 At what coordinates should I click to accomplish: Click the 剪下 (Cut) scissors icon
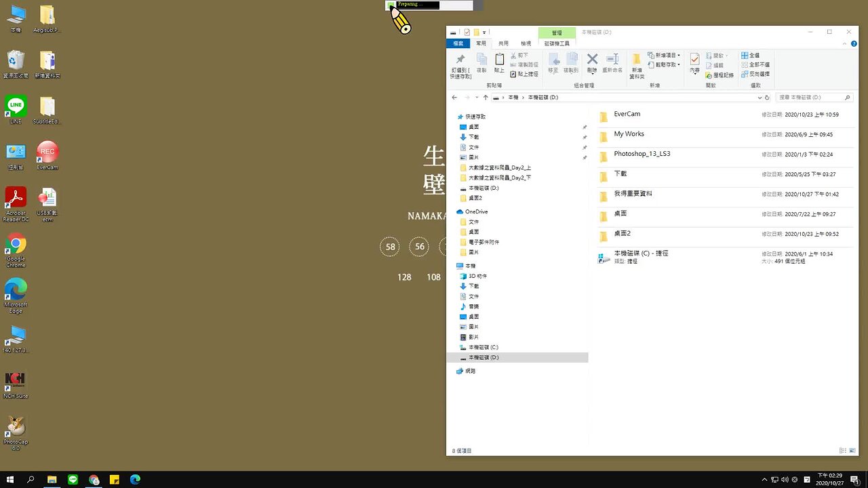point(519,56)
